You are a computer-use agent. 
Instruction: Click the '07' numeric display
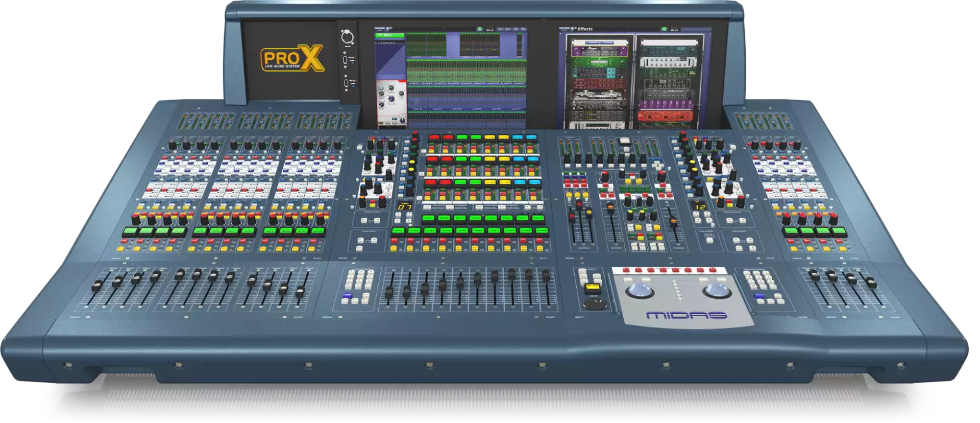(x=405, y=206)
